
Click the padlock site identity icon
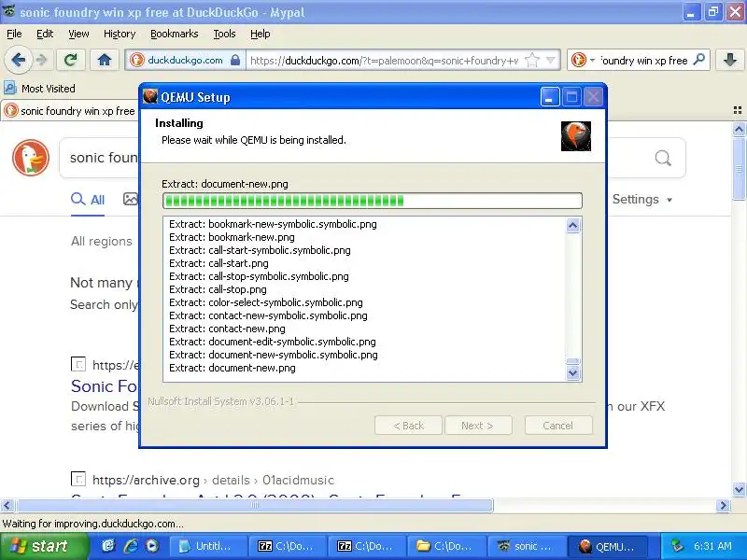[235, 60]
